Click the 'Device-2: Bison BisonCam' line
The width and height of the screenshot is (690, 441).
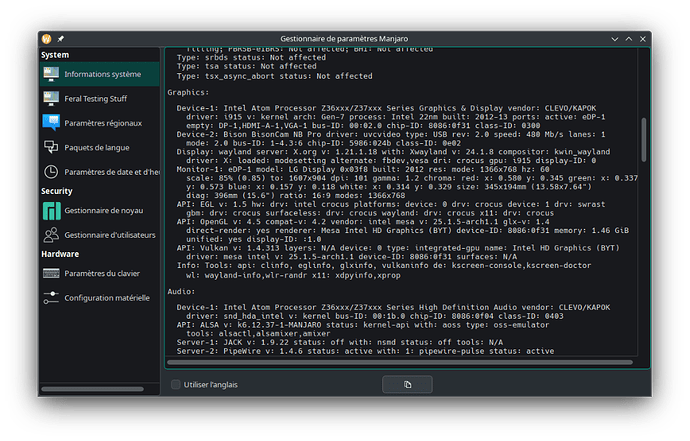(391, 135)
